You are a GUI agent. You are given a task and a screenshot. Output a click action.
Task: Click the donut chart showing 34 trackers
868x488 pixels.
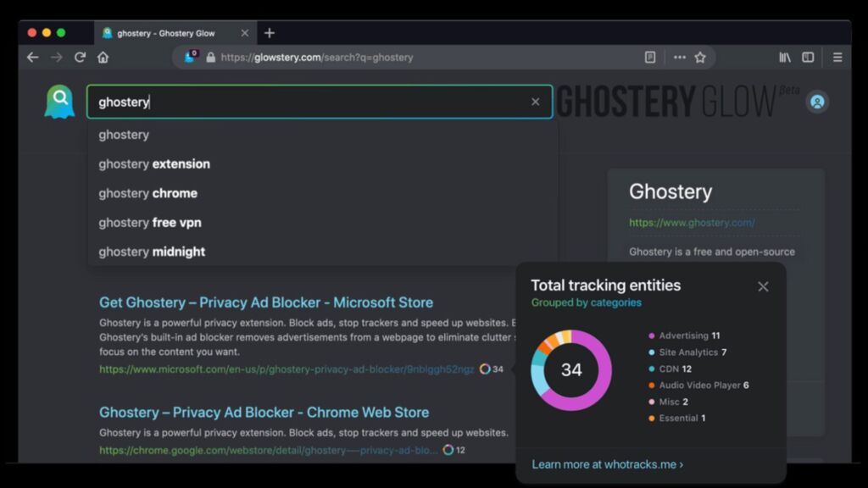pyautogui.click(x=571, y=370)
